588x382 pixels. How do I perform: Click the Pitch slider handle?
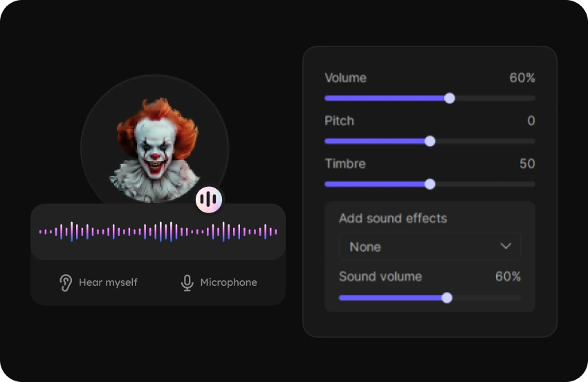(x=430, y=141)
